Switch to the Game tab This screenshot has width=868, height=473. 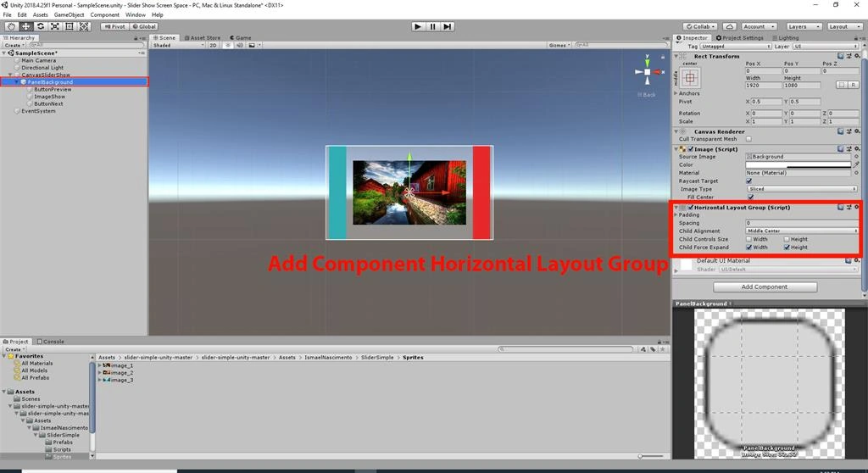[240, 37]
